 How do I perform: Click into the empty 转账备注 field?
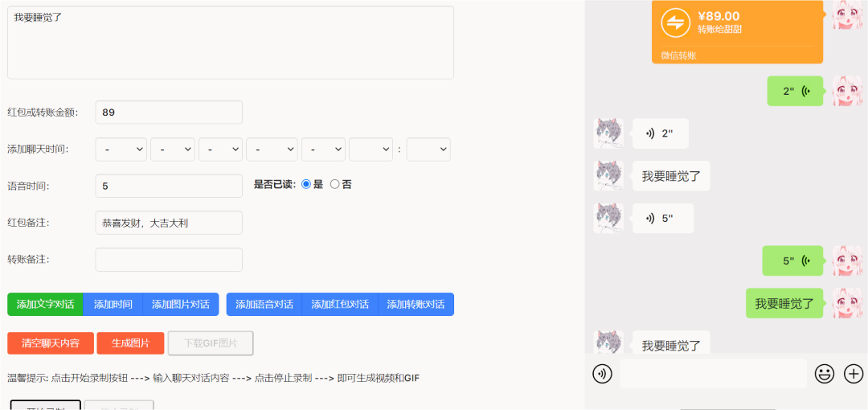pos(169,260)
